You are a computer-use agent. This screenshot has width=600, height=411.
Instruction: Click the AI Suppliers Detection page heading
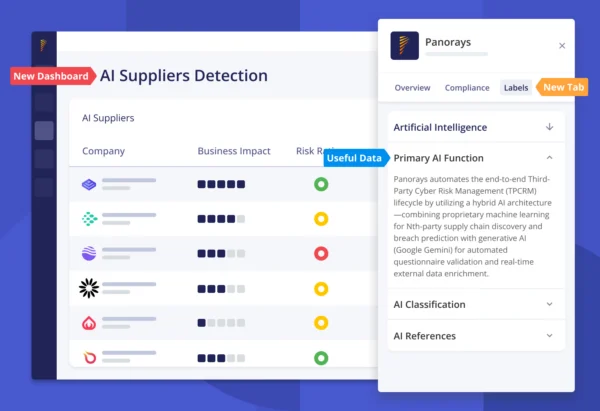[x=184, y=75]
